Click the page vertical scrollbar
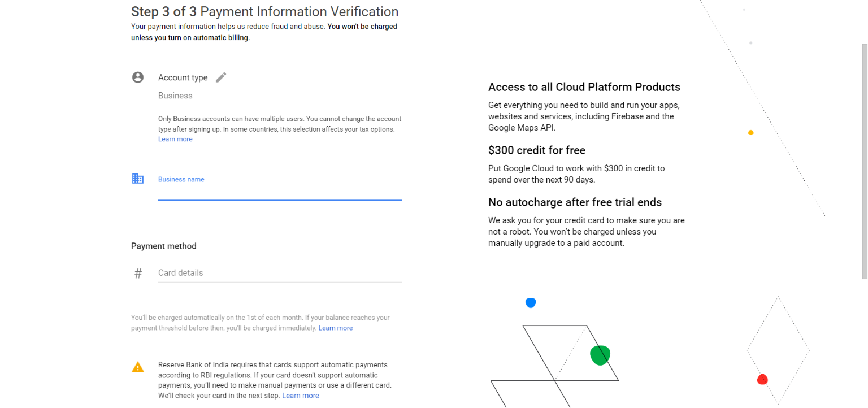The image size is (868, 408). [864, 161]
